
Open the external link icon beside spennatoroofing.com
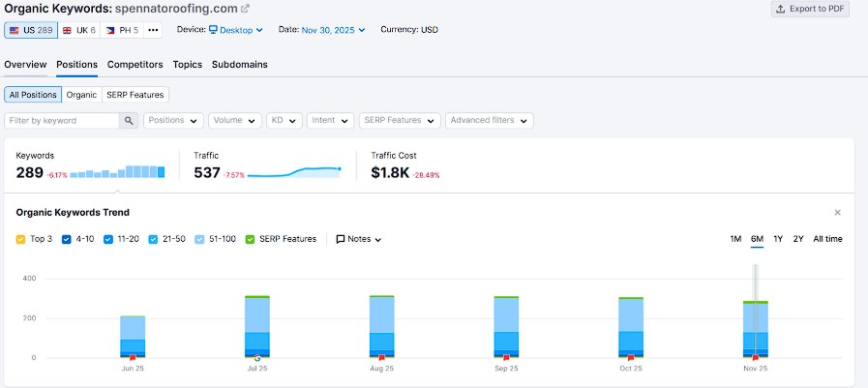click(x=245, y=9)
